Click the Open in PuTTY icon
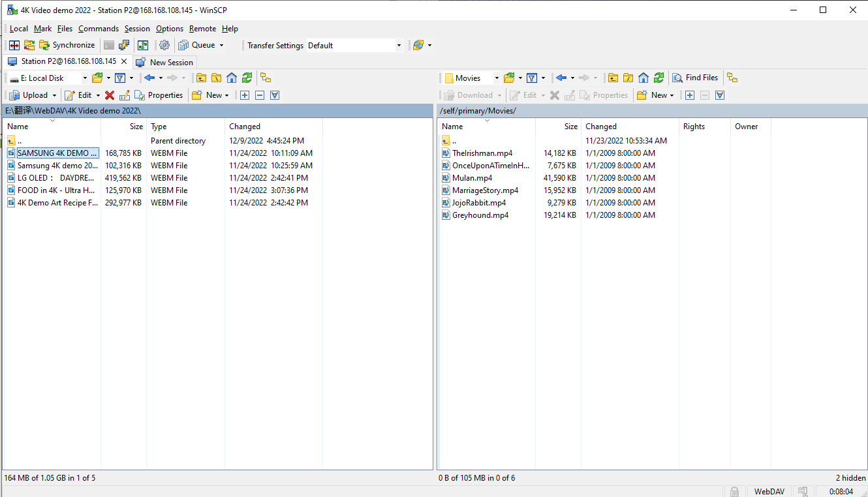Image resolution: width=868 pixels, height=497 pixels. pos(124,45)
